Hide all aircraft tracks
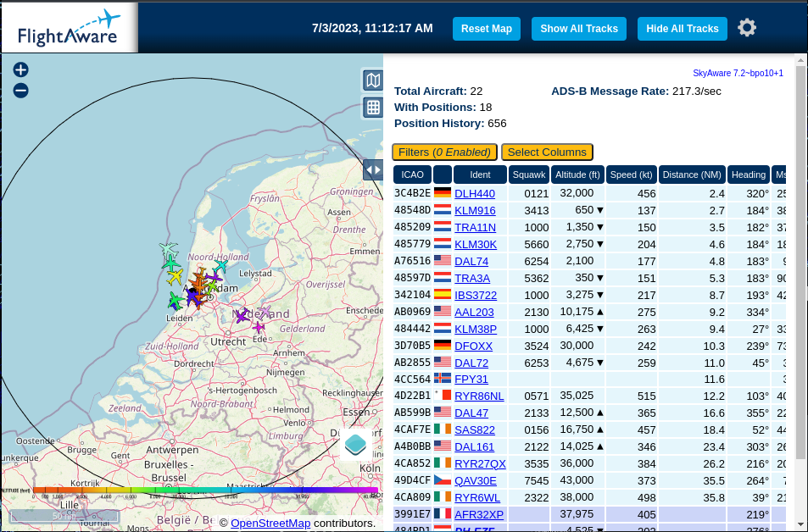 pyautogui.click(x=683, y=29)
